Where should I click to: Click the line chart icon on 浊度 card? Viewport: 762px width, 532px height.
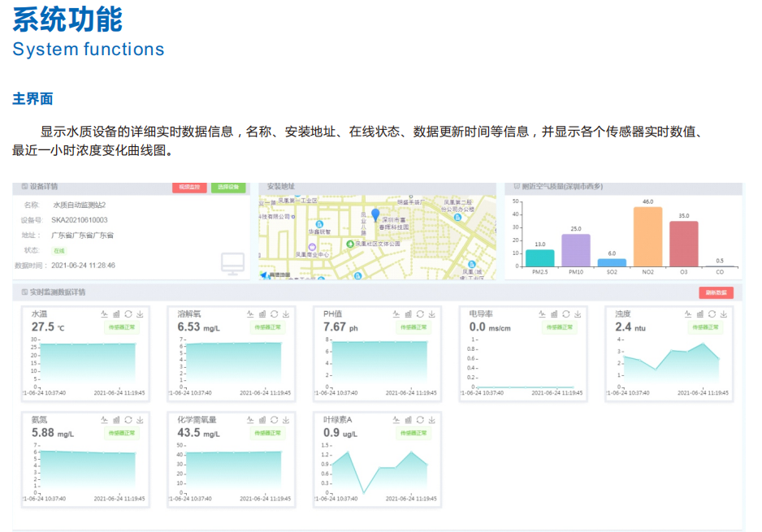click(688, 314)
